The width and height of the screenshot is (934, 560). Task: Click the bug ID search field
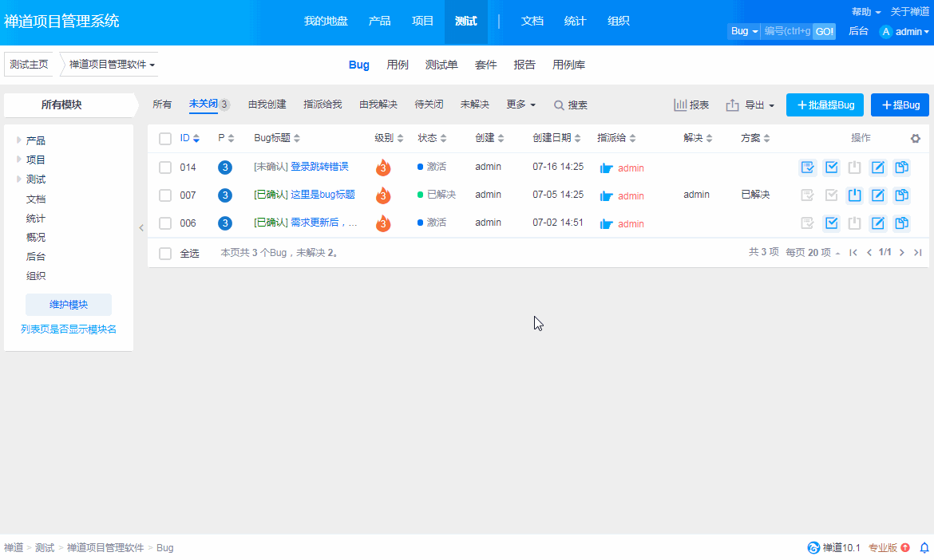[x=786, y=31]
